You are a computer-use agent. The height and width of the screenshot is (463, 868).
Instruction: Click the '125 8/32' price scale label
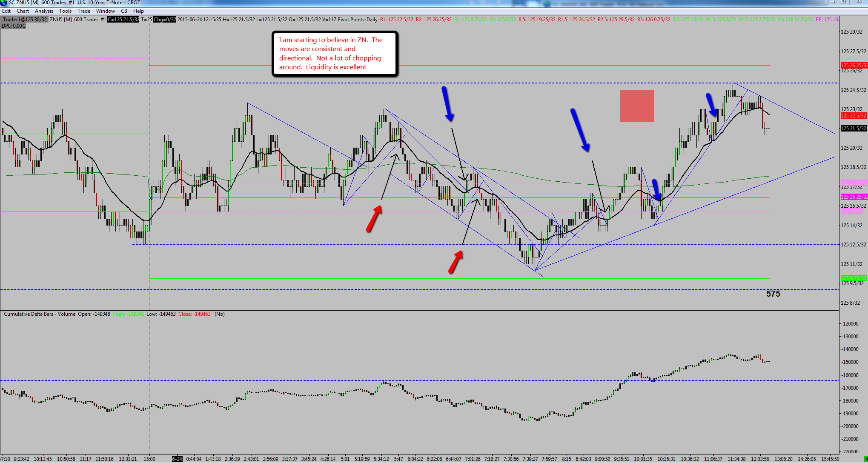coord(851,303)
